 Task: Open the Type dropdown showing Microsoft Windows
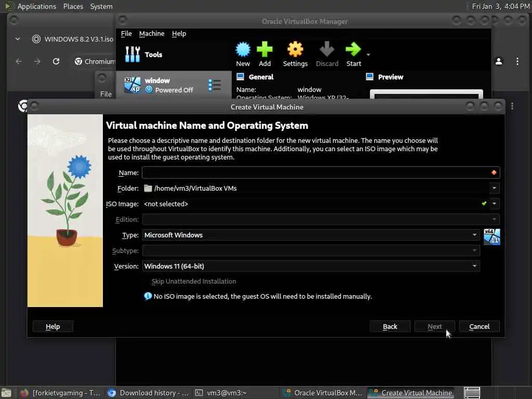(311, 235)
